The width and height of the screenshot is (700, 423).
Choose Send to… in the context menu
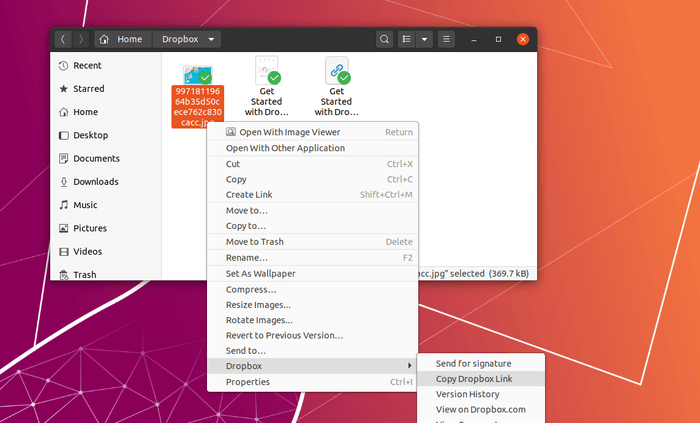pyautogui.click(x=312, y=351)
